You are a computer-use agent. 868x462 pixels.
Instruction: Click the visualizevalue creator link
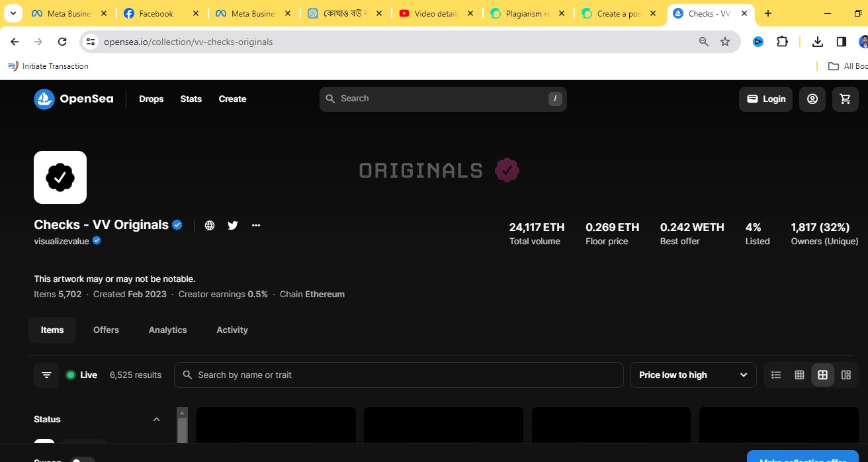pyautogui.click(x=61, y=241)
